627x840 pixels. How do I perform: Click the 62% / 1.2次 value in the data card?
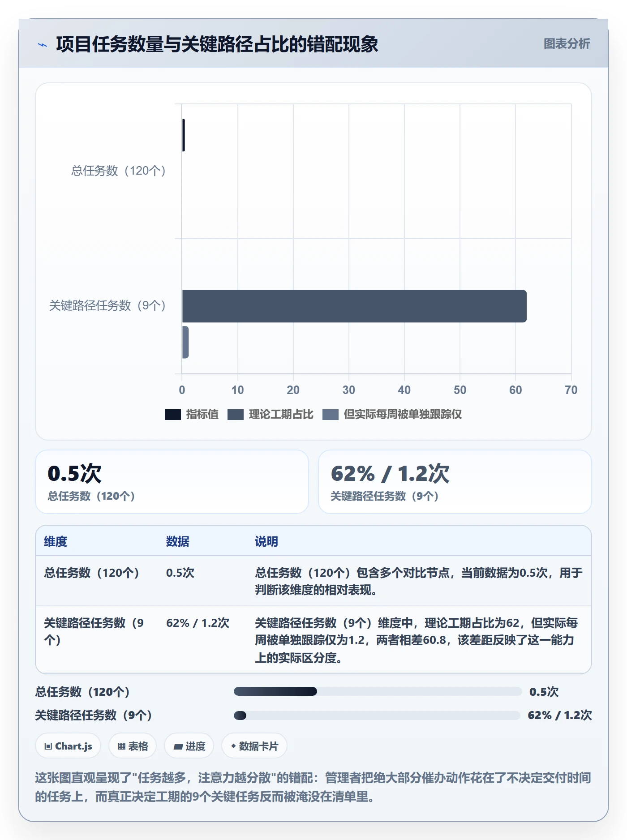390,474
